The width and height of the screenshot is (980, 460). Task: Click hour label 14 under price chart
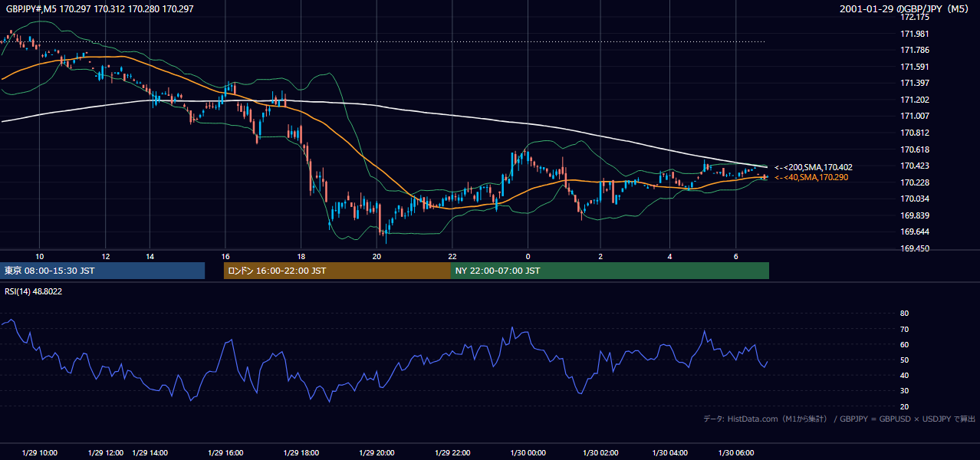point(150,256)
